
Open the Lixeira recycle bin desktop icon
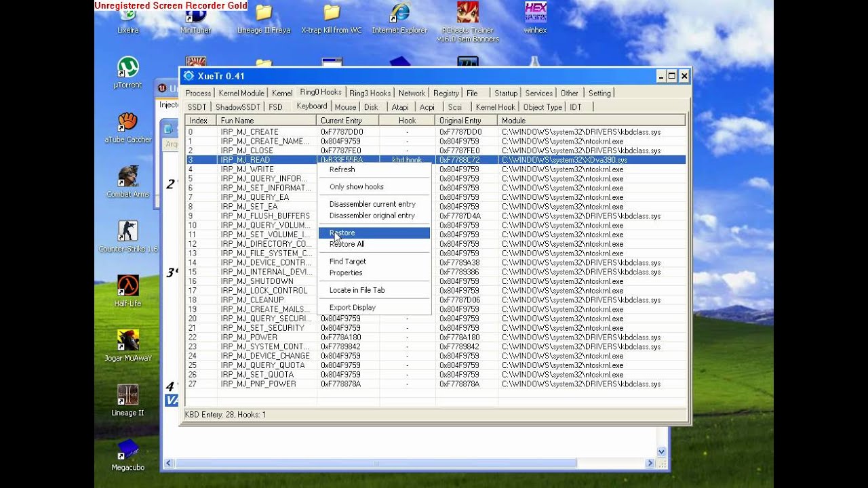click(127, 19)
